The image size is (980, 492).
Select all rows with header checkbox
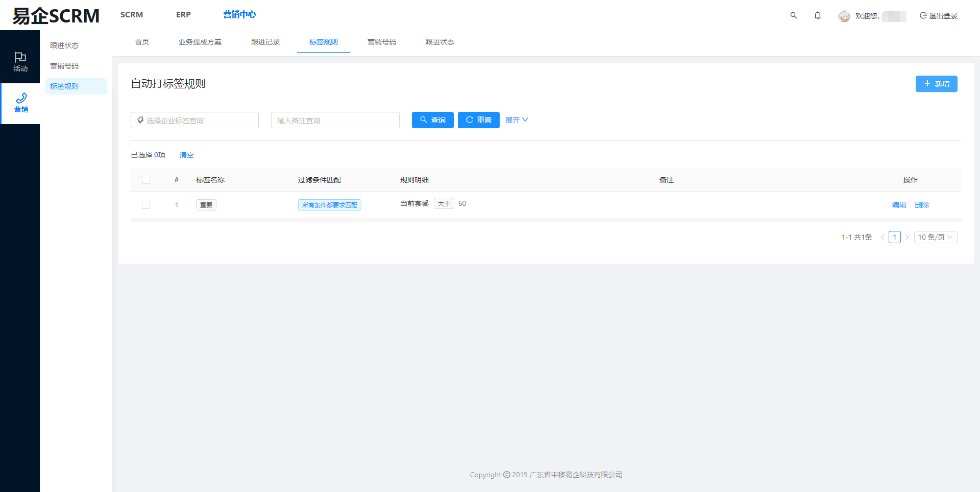pyautogui.click(x=146, y=180)
